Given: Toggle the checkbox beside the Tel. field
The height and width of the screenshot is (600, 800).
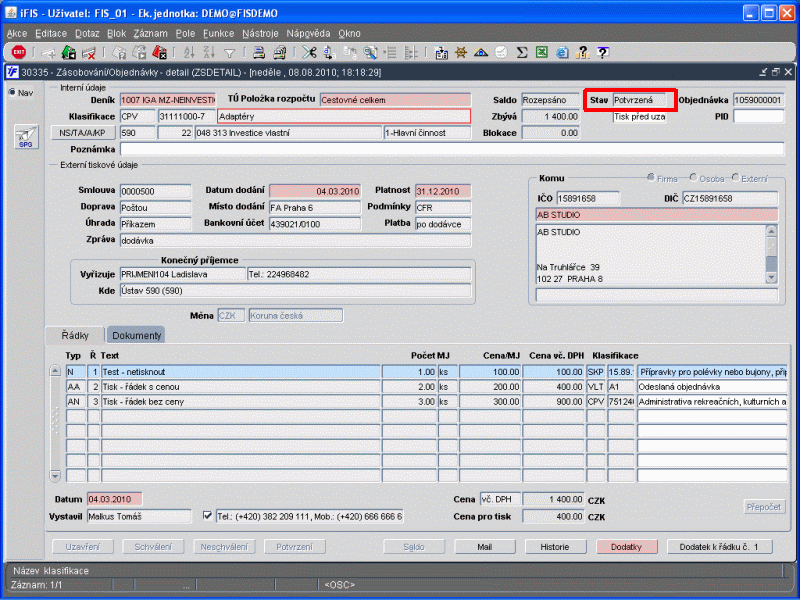Looking at the screenshot, I should click(208, 516).
